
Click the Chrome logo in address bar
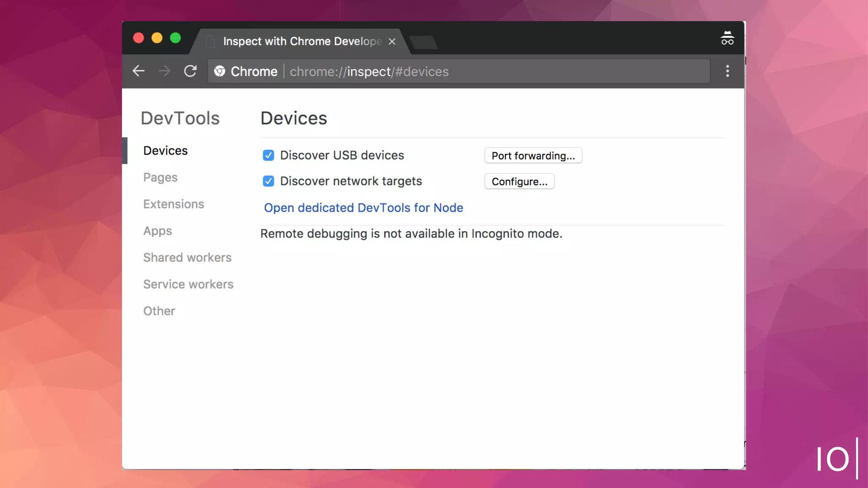coord(220,71)
